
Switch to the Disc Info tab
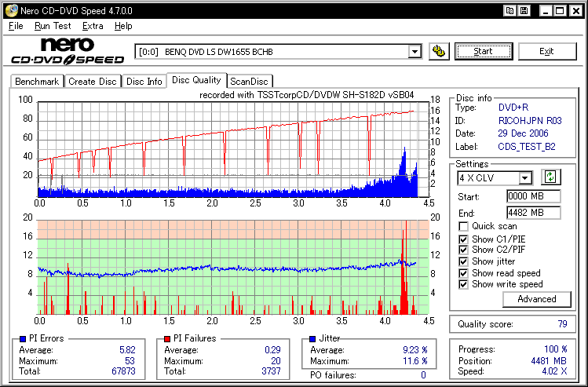coord(144,82)
